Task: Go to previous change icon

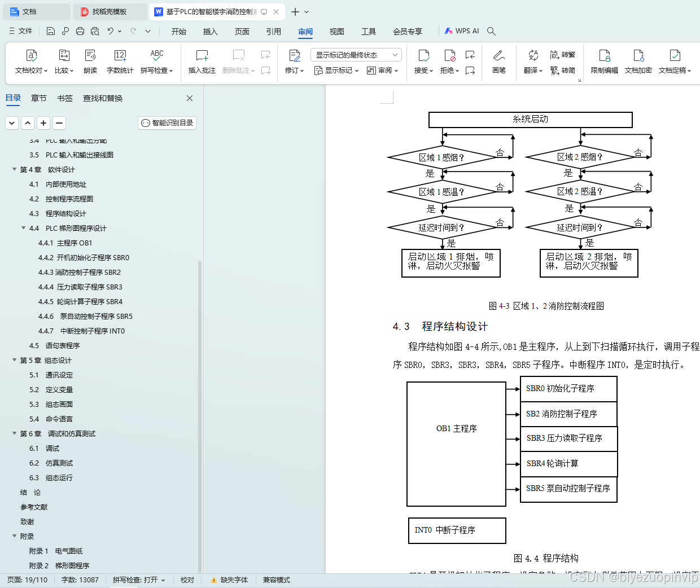Action: (470, 55)
